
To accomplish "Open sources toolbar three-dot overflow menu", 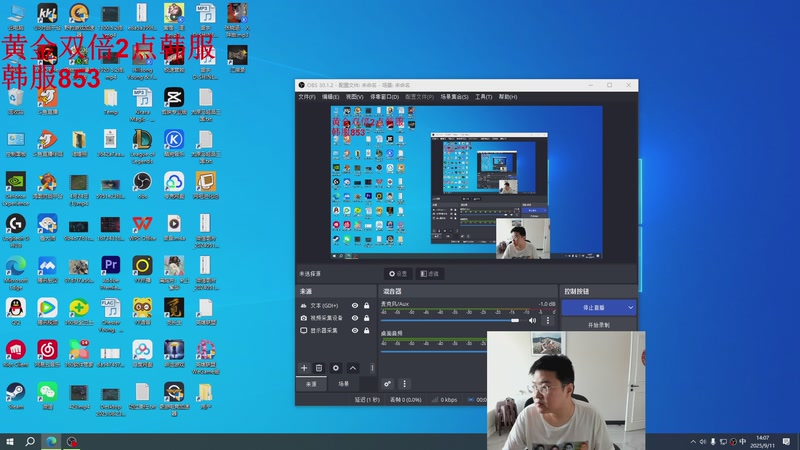I will pyautogui.click(x=372, y=368).
